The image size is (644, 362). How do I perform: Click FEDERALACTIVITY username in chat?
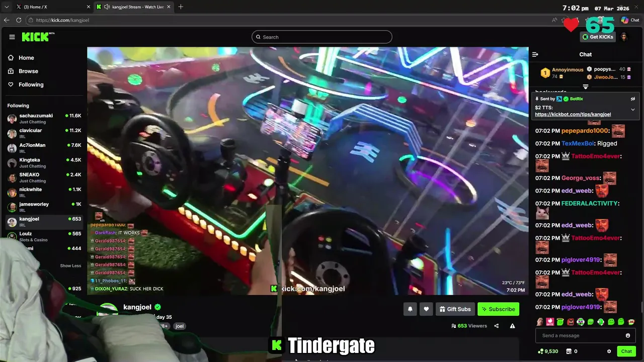590,204
